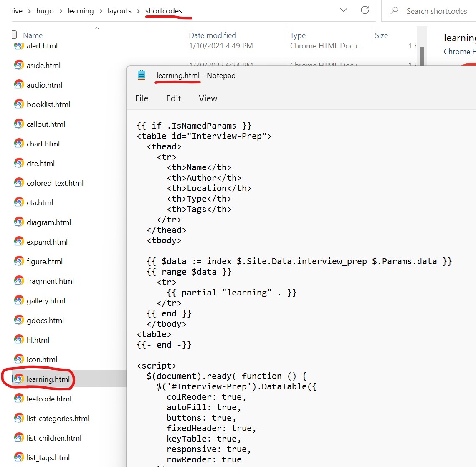This screenshot has height=467, width=476.
Task: Open the View menu in Notepad
Action: click(x=208, y=98)
